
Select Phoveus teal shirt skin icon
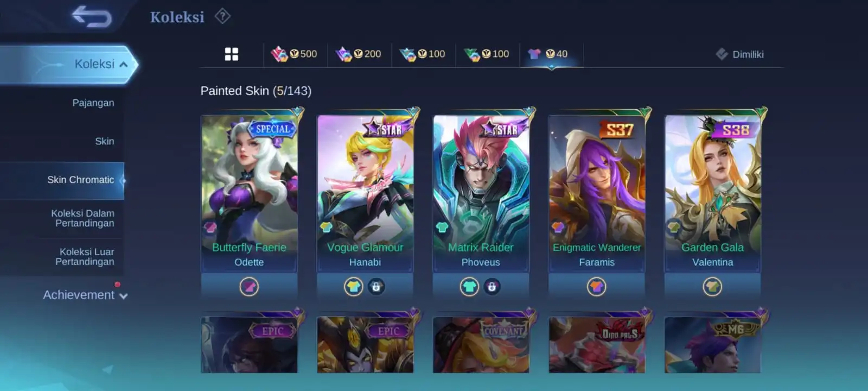tap(469, 286)
